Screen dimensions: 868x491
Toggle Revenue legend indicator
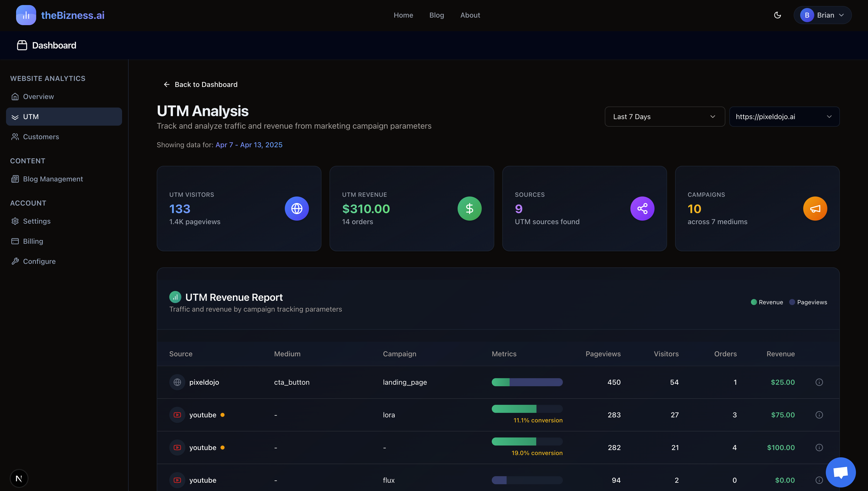[754, 302]
